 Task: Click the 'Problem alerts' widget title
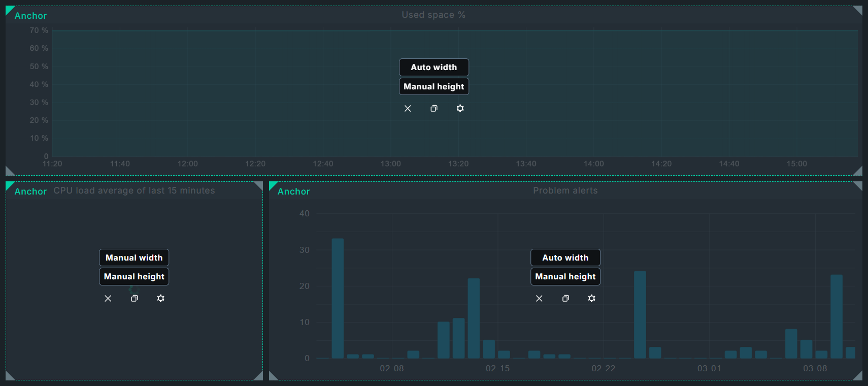pyautogui.click(x=565, y=190)
